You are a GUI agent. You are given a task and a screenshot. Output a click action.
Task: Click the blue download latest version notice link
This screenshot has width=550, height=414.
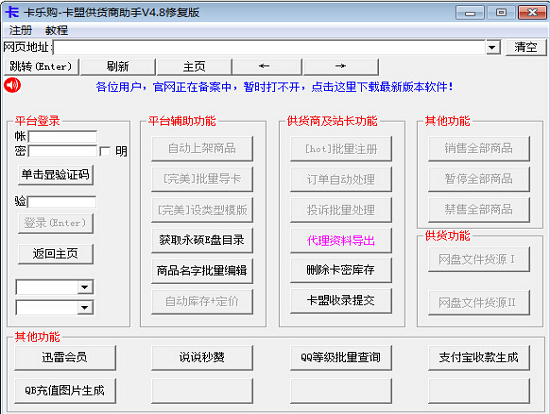274,87
